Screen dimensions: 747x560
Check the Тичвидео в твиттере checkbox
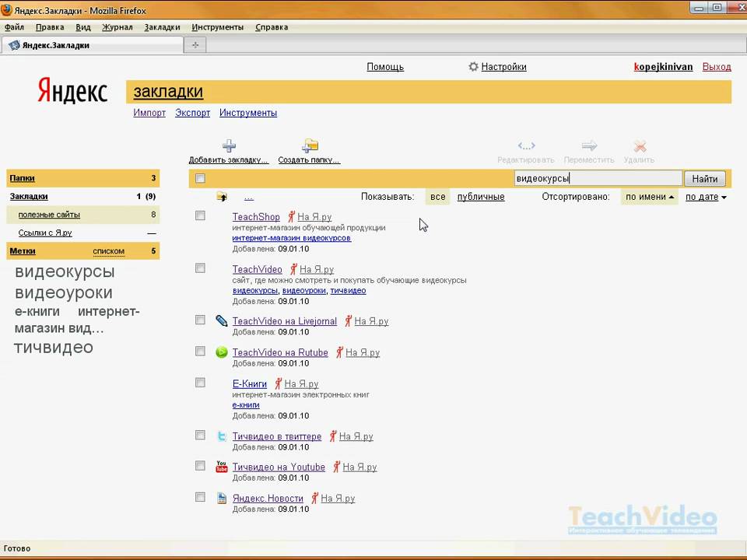coord(200,435)
